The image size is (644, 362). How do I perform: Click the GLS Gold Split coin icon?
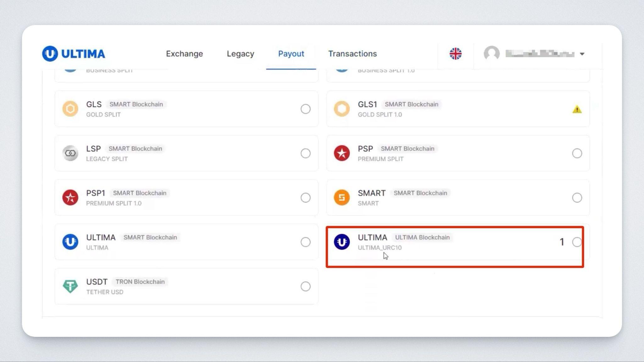[70, 109]
